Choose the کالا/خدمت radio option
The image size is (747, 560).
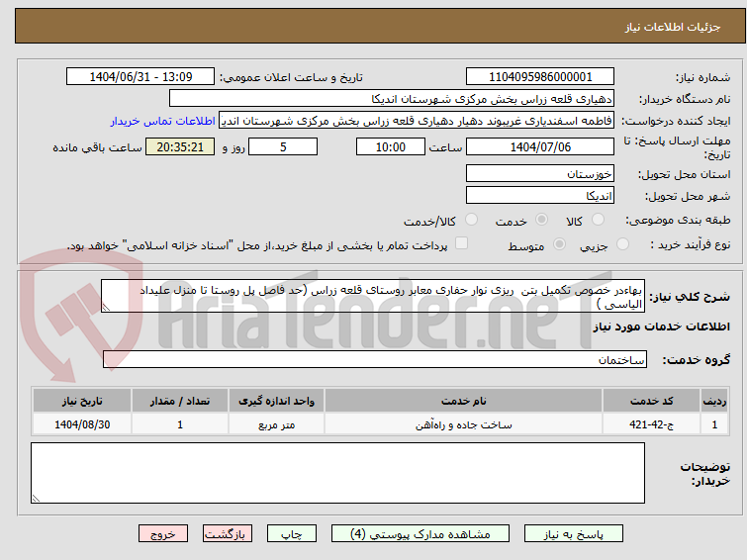[471, 220]
